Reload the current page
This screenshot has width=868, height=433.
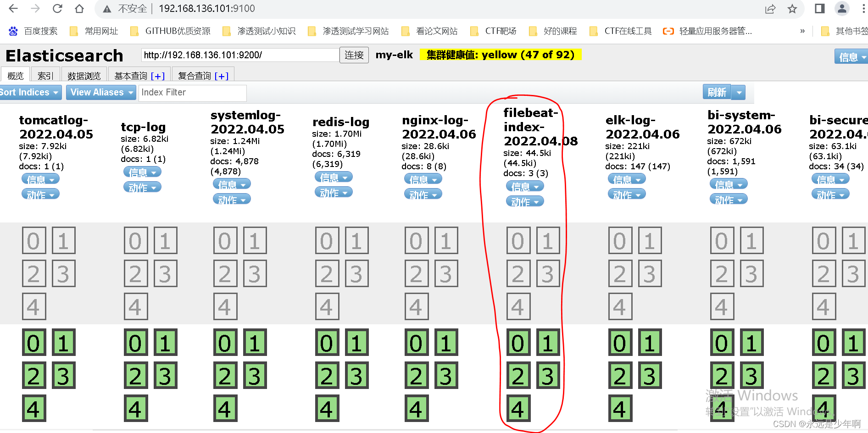(x=57, y=9)
